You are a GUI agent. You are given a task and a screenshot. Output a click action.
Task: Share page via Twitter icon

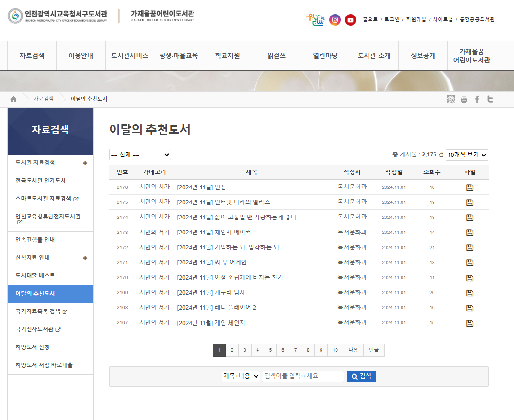[490, 99]
